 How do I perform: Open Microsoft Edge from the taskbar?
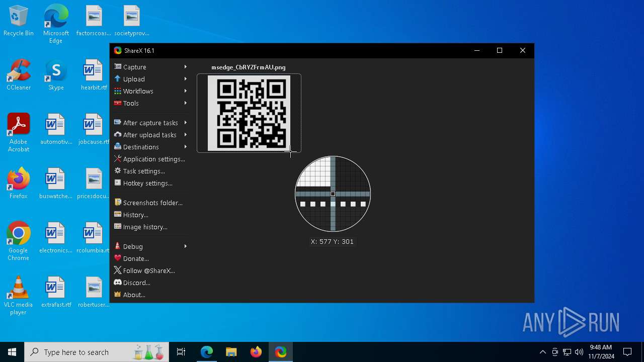pos(207,352)
